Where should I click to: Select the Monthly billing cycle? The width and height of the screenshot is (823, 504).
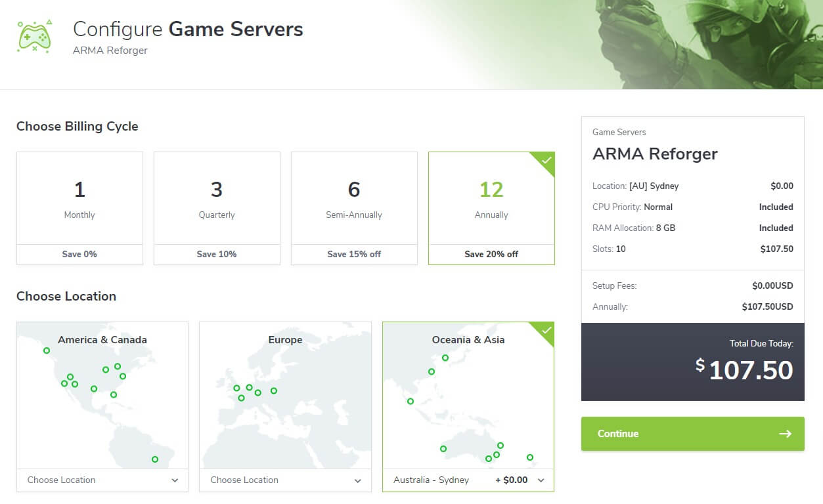pyautogui.click(x=79, y=209)
